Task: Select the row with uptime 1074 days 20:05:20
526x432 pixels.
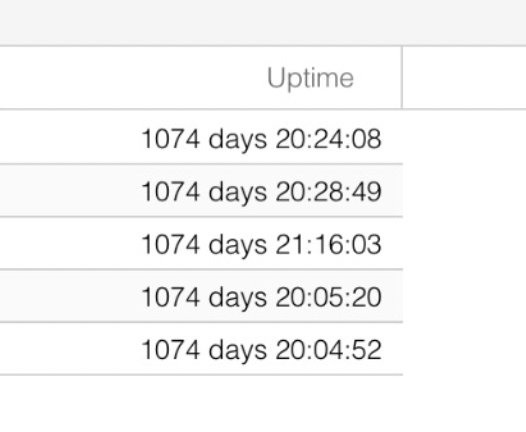Action: pyautogui.click(x=201, y=296)
